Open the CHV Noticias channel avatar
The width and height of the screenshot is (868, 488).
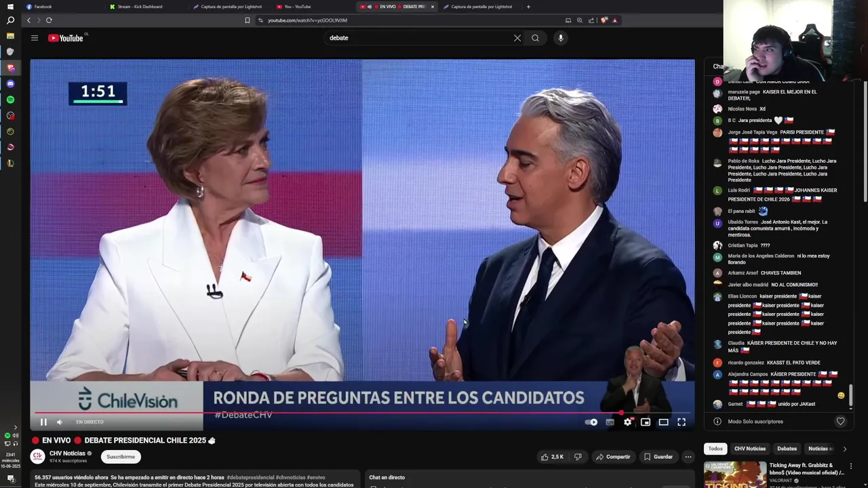(38, 457)
